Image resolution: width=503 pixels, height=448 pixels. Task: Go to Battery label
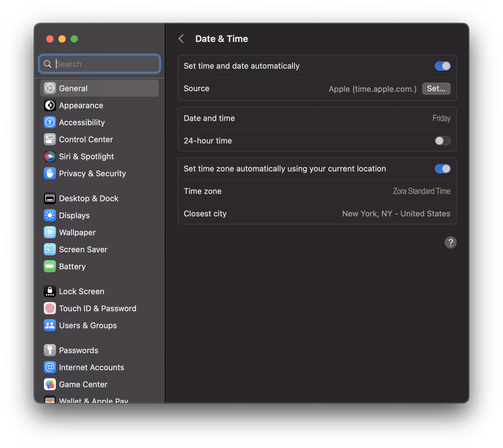pos(72,267)
